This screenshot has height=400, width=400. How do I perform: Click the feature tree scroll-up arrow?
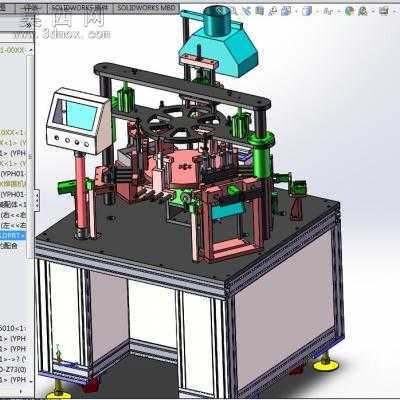[31, 50]
